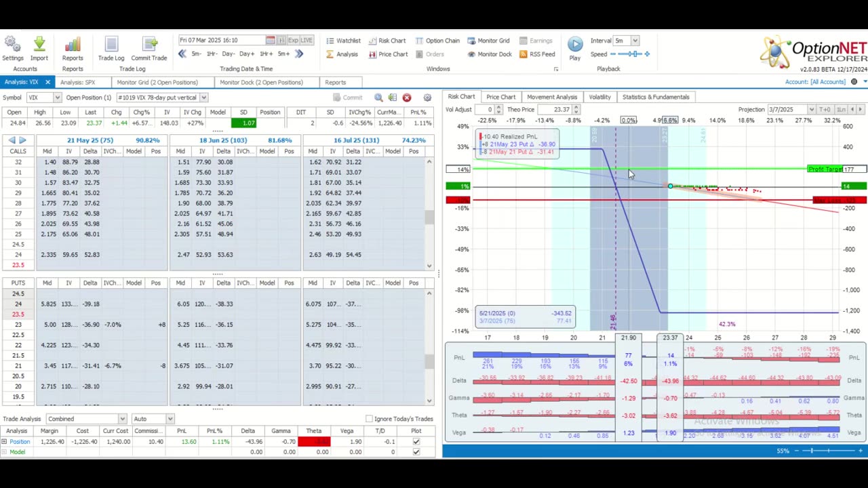868x488 pixels.
Task: Open the Account dropdown arrow
Action: click(863, 82)
